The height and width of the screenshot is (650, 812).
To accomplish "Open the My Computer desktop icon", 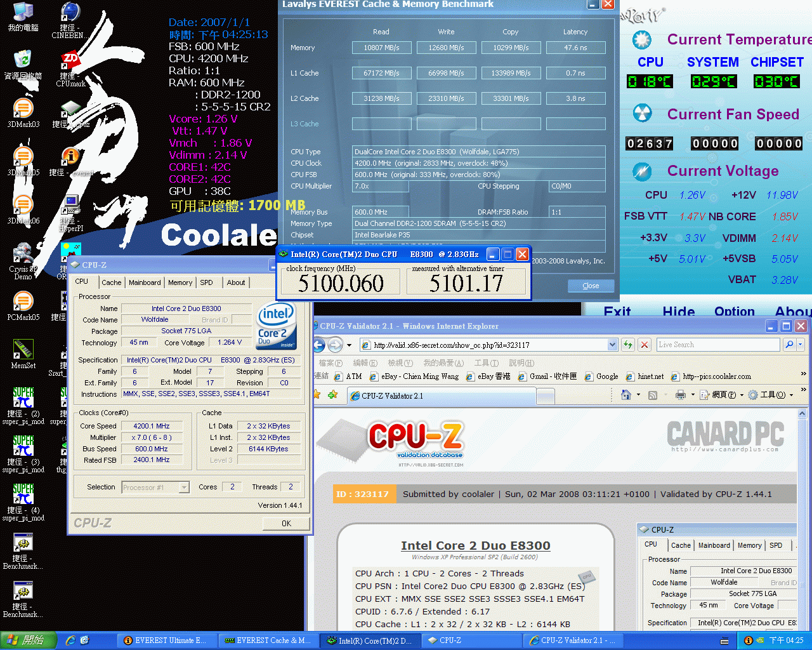I will (x=23, y=17).
